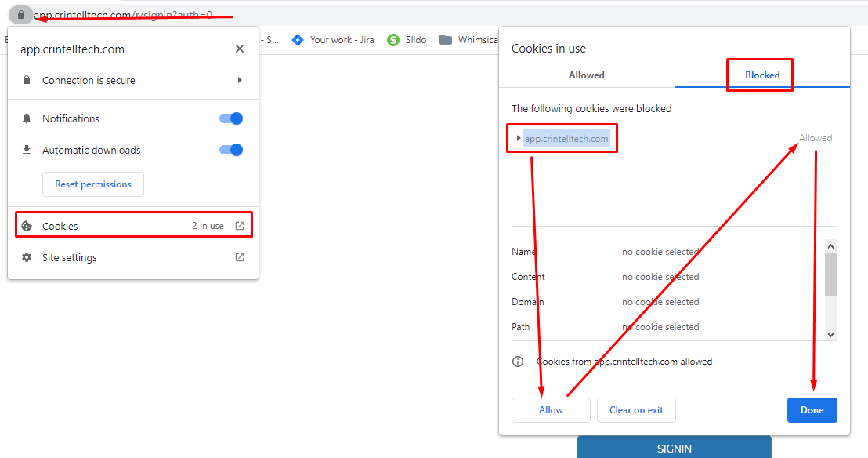Click the scroll down arrow of cookie details
Screen dimensions: 868x458
830,334
